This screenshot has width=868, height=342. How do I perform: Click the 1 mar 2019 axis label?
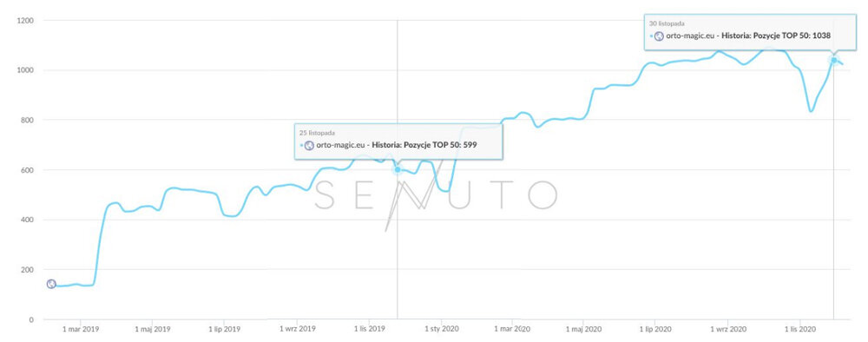pos(80,329)
